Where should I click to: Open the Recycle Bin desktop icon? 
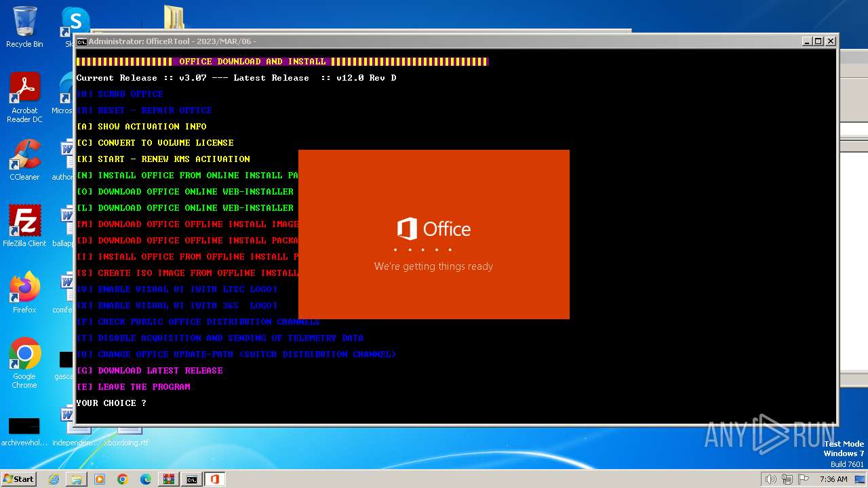coord(24,27)
